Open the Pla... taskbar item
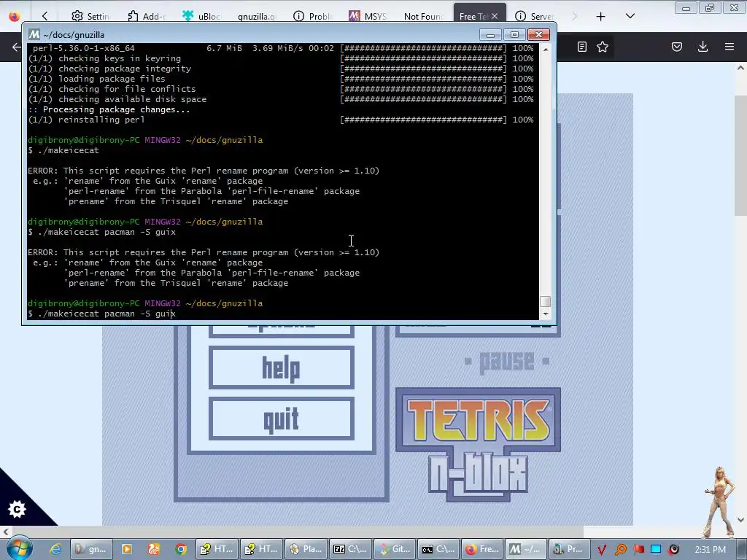Screen dimensions: 747x560 pyautogui.click(x=306, y=549)
